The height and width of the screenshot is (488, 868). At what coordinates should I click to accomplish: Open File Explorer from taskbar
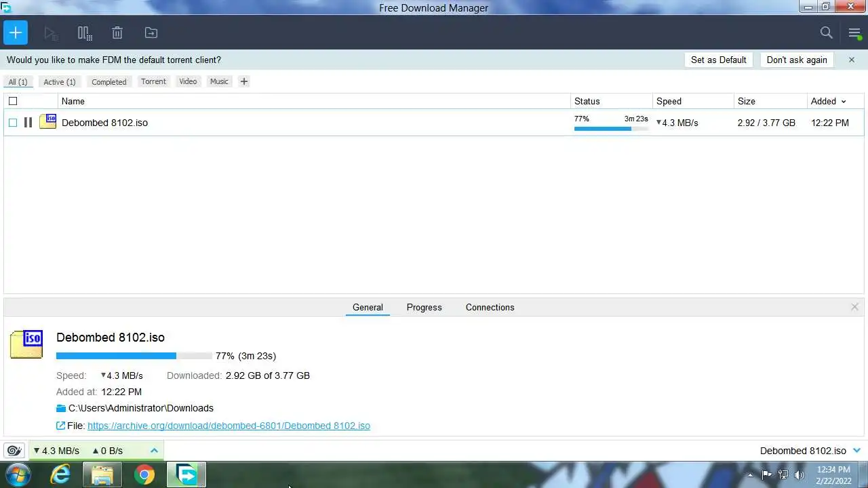coord(102,474)
